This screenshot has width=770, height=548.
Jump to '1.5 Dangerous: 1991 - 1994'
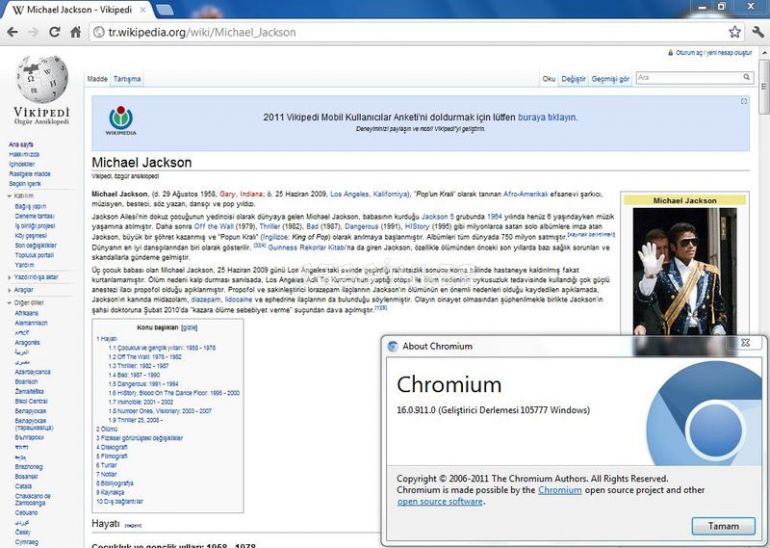(143, 384)
